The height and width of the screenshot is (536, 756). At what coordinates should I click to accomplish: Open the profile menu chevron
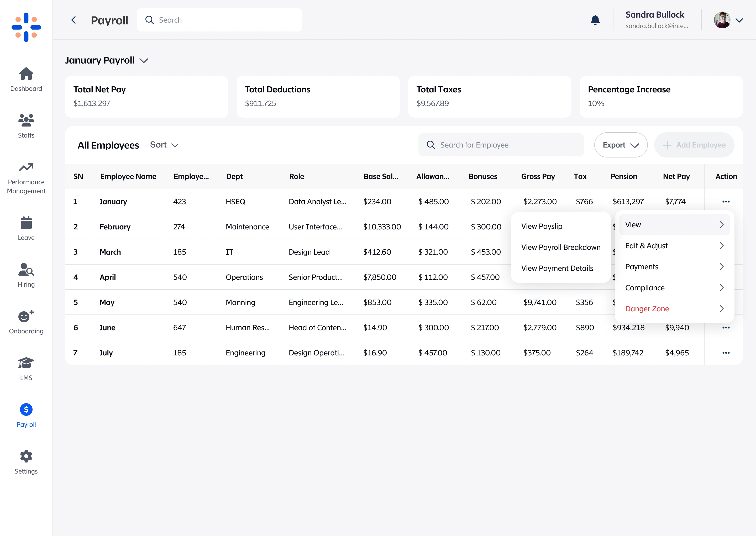[739, 20]
